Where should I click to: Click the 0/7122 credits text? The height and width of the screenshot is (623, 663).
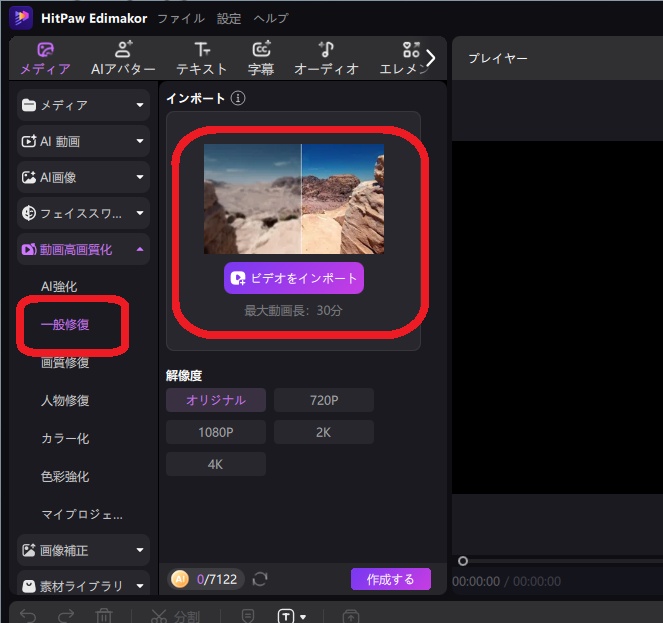[217, 579]
